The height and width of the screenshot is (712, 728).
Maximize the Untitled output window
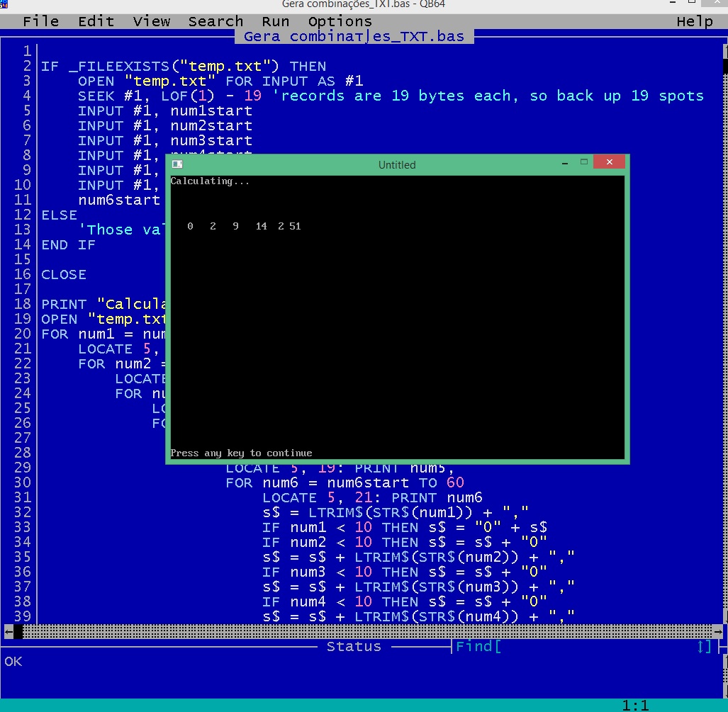click(x=584, y=162)
